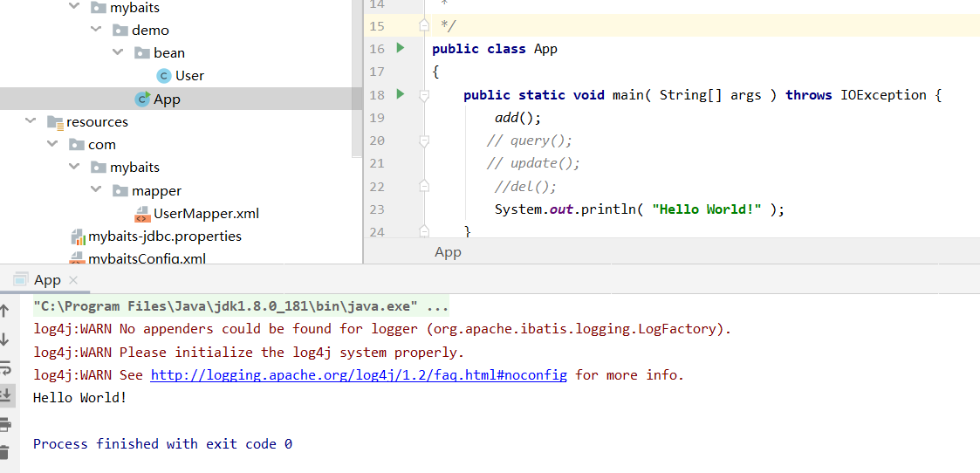Place cursor on the // query(); comment

[x=530, y=141]
